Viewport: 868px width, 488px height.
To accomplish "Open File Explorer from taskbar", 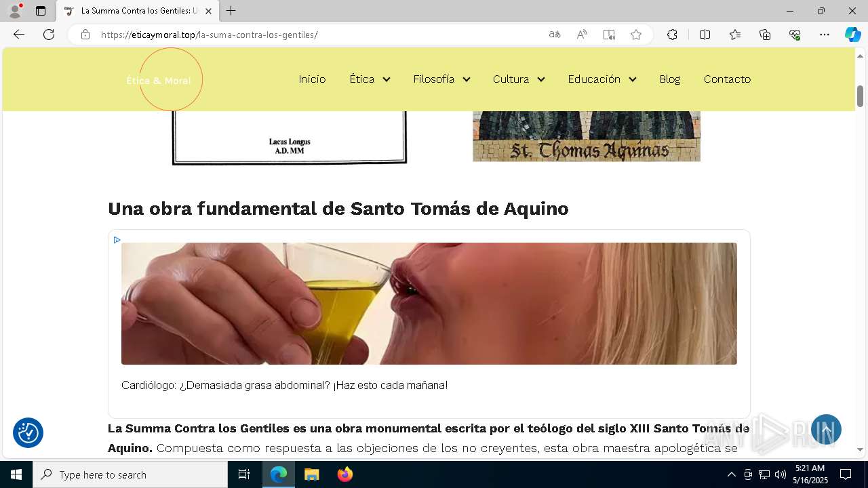I will [x=311, y=474].
